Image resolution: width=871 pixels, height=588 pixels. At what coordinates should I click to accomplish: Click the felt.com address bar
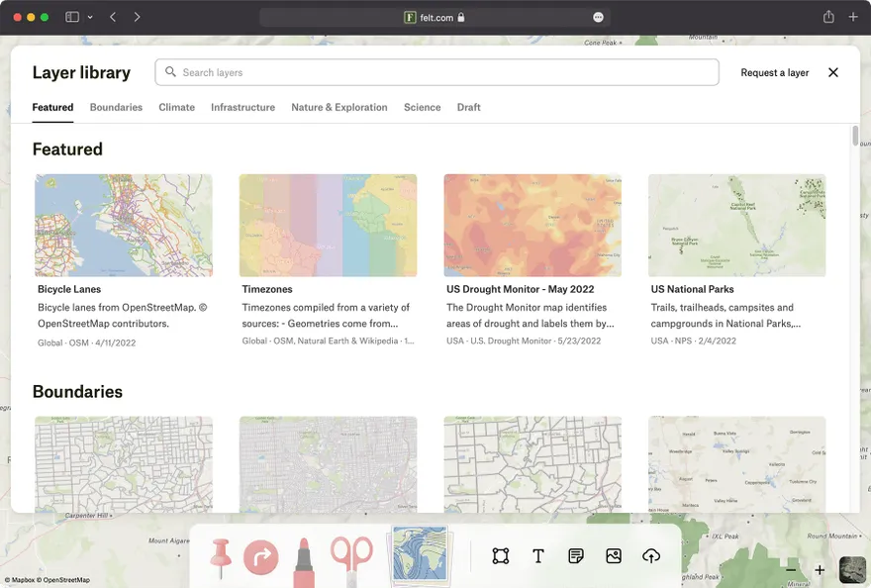coord(435,17)
